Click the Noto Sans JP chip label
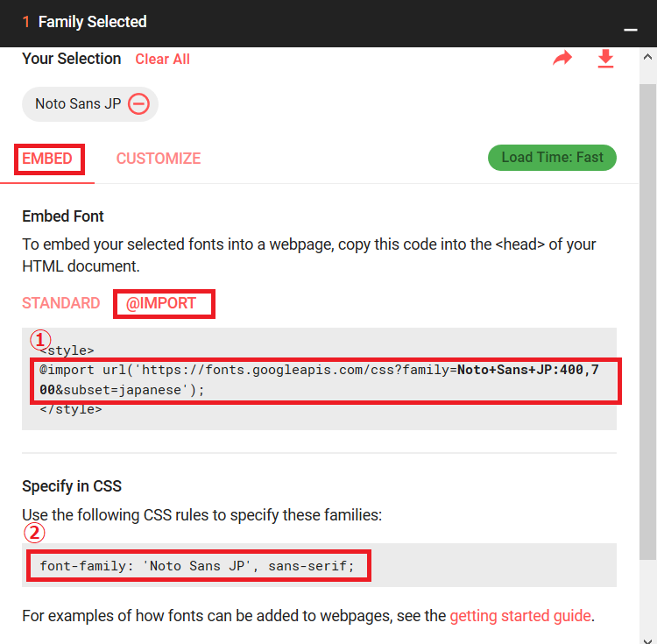Viewport: 657px width, 644px height. click(x=78, y=103)
